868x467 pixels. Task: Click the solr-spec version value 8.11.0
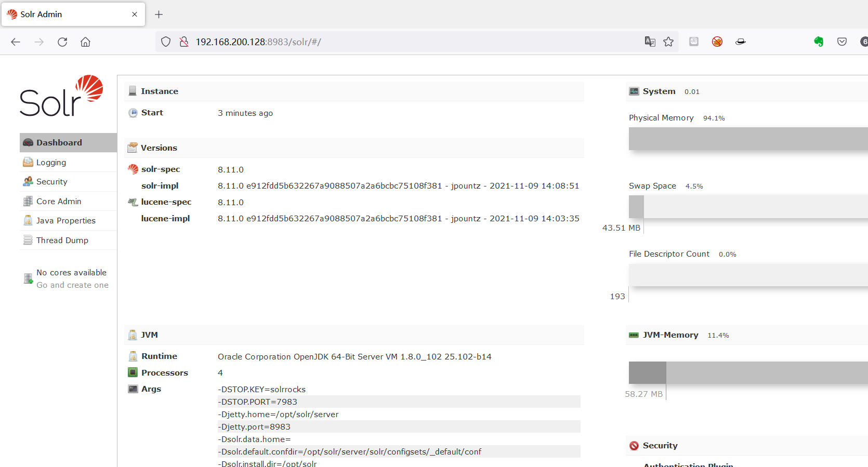[x=231, y=170]
